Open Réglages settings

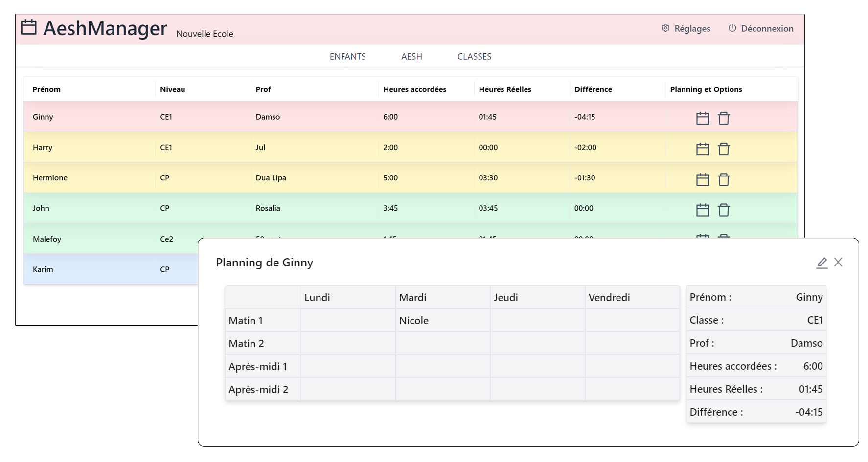point(686,29)
